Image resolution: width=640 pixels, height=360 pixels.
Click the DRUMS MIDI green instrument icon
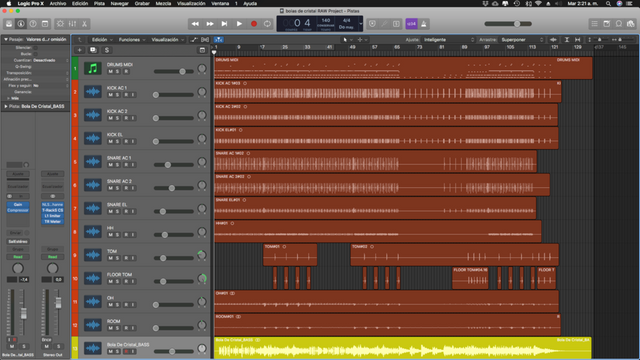point(93,68)
